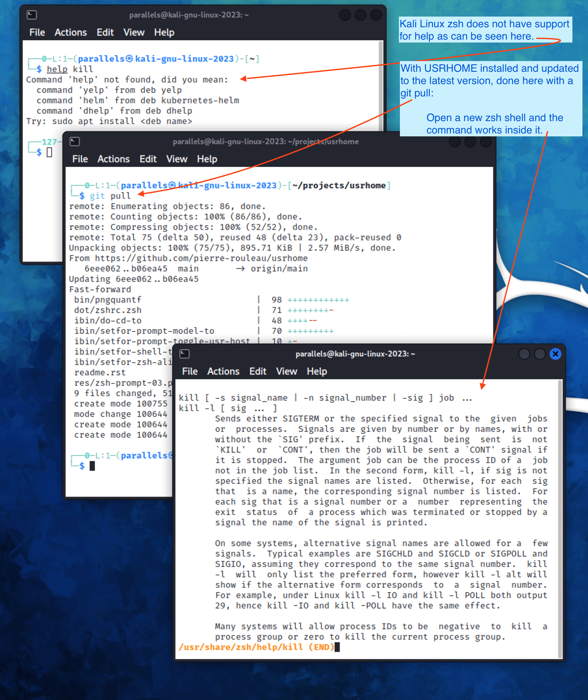Open Help menu in usrhome terminal window
Screen dimensions: 588x700
click(x=207, y=159)
